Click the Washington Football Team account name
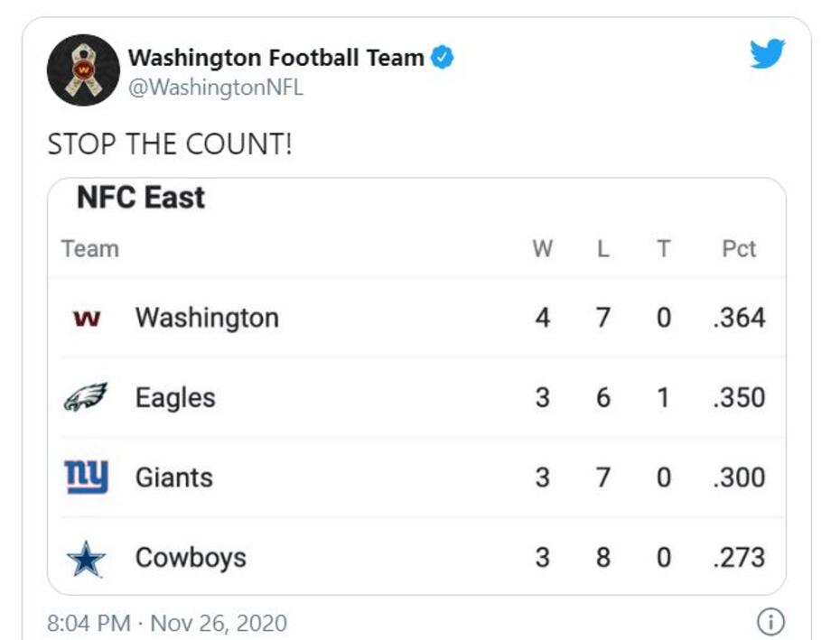Image resolution: width=840 pixels, height=640 pixels. [276, 58]
